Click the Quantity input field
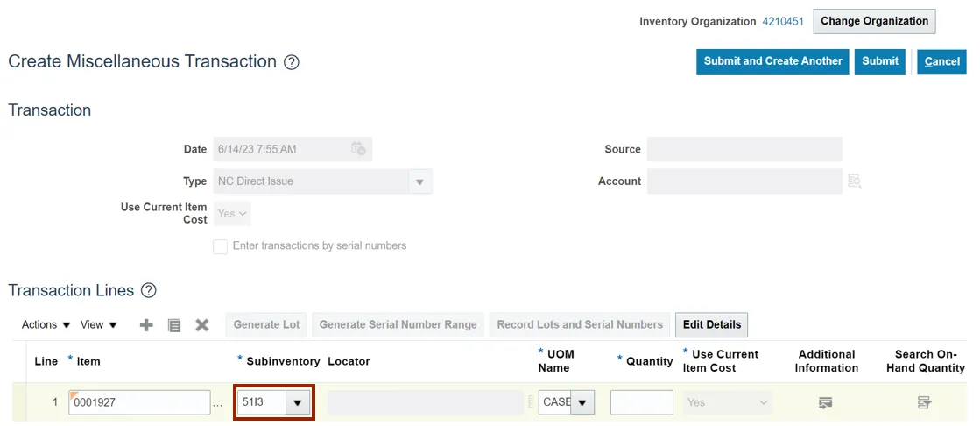The width and height of the screenshot is (980, 426). [x=641, y=403]
